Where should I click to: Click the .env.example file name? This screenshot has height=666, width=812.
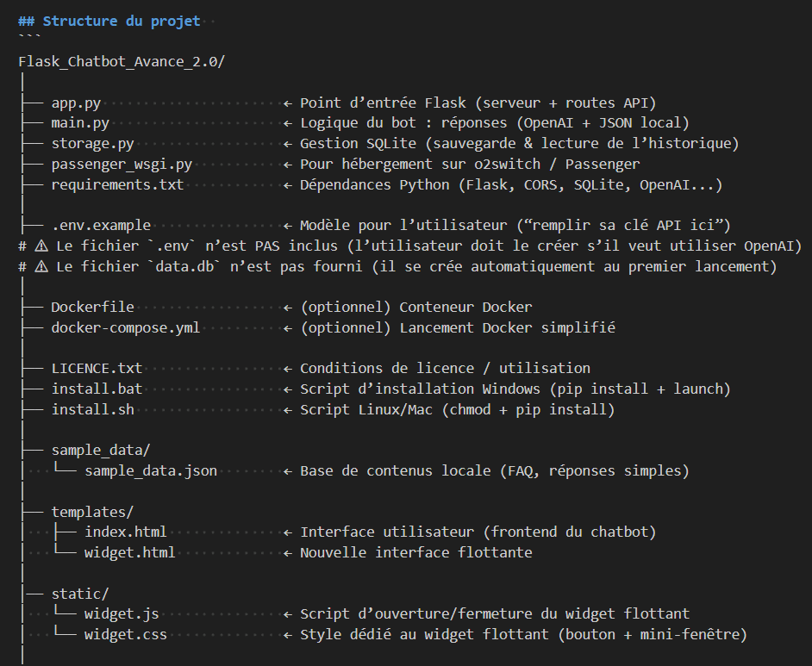[x=101, y=226]
